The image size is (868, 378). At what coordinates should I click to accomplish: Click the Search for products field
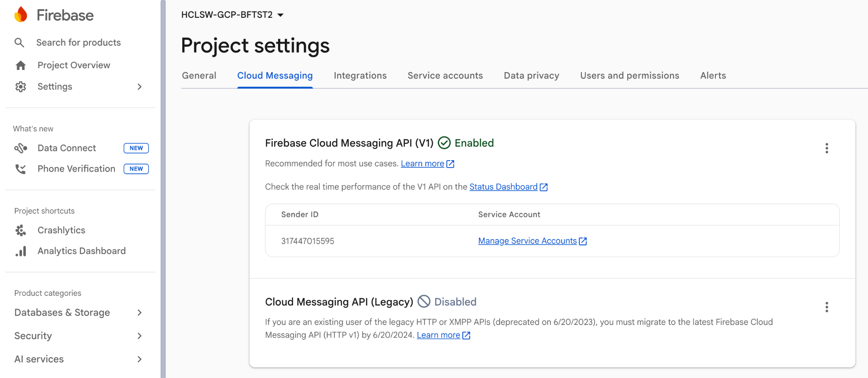coord(78,42)
